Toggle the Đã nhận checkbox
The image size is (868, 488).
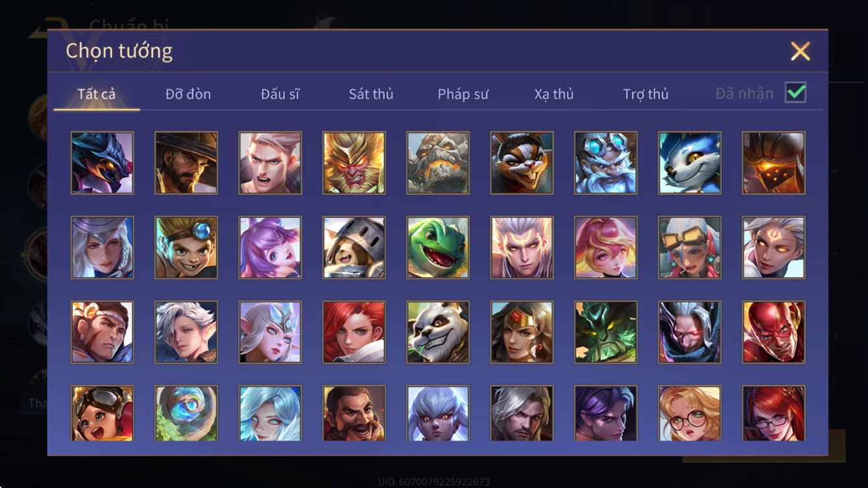(x=795, y=93)
